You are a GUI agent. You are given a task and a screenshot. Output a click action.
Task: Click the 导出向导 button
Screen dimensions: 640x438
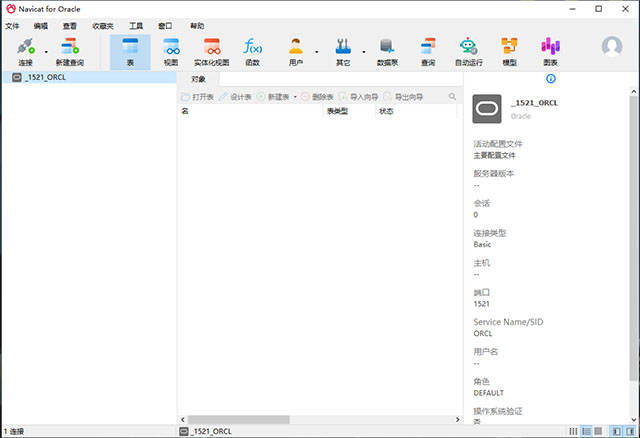[x=403, y=97]
